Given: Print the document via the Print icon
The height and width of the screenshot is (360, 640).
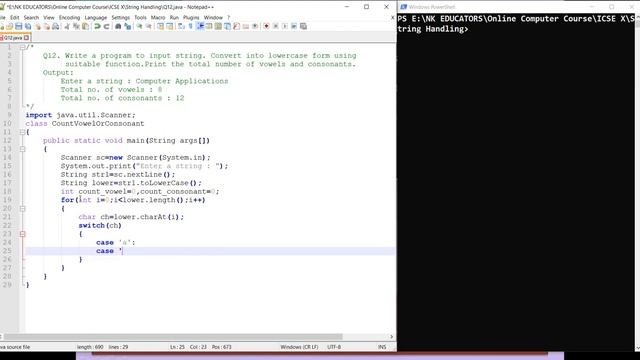Looking at the screenshot, I should (x=56, y=27).
